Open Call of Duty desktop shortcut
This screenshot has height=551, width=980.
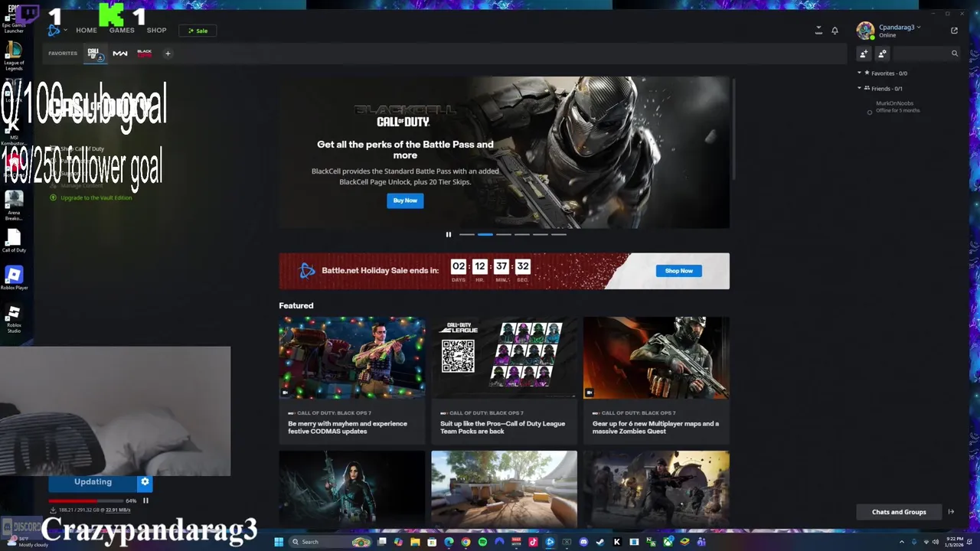coord(14,241)
